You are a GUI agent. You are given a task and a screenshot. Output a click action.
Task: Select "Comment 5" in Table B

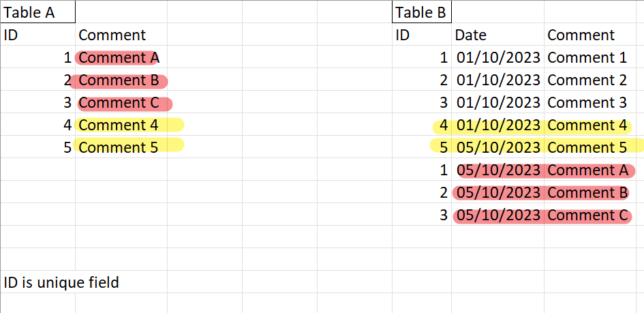589,147
